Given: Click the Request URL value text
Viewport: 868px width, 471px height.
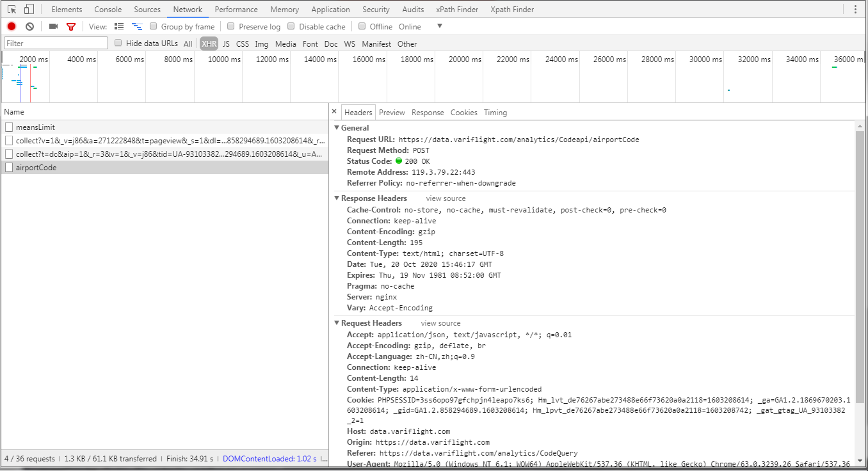Looking at the screenshot, I should point(518,140).
